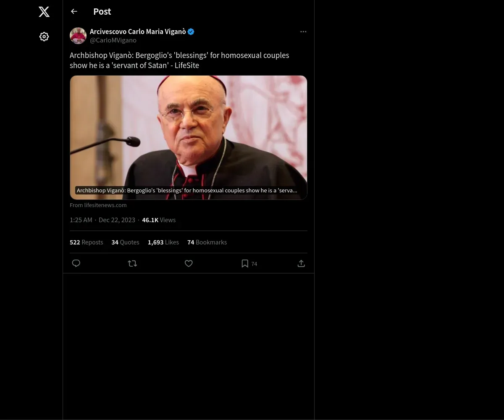Open the author's profile avatar

coord(78,36)
